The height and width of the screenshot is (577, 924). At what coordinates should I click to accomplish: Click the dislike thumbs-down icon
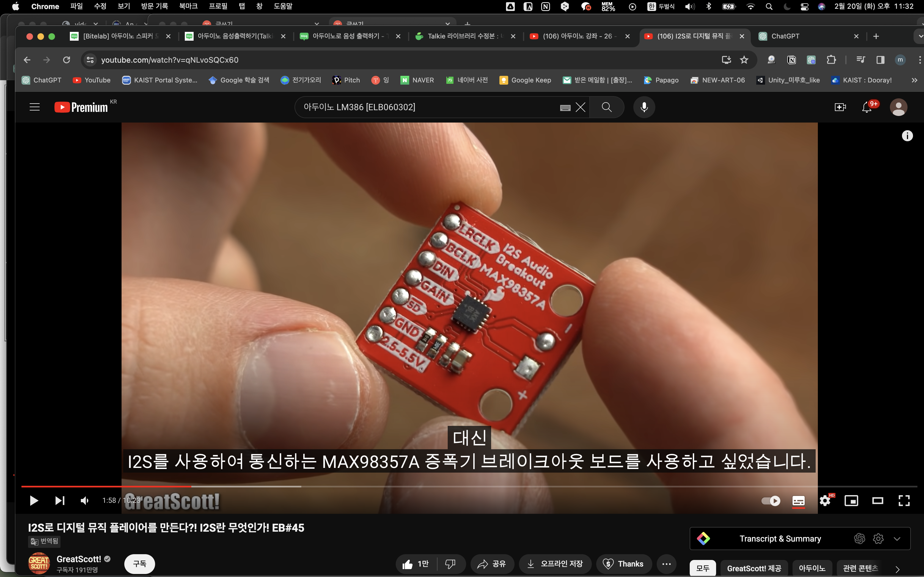(x=450, y=564)
